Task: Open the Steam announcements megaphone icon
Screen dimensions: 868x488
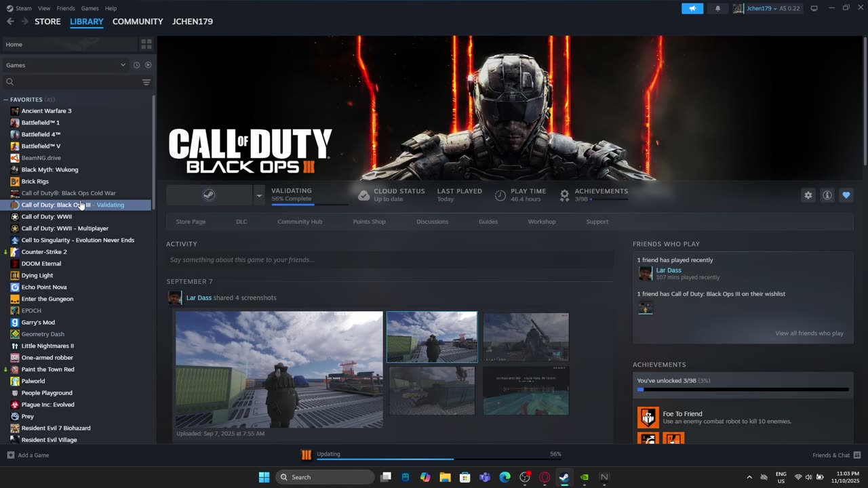Action: (x=692, y=8)
